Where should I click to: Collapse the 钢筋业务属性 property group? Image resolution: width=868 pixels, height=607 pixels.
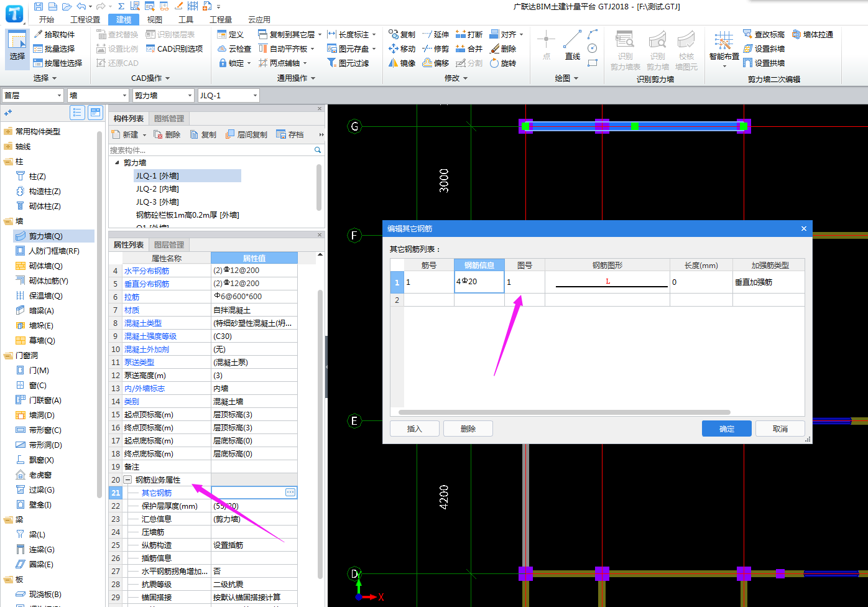coord(127,480)
